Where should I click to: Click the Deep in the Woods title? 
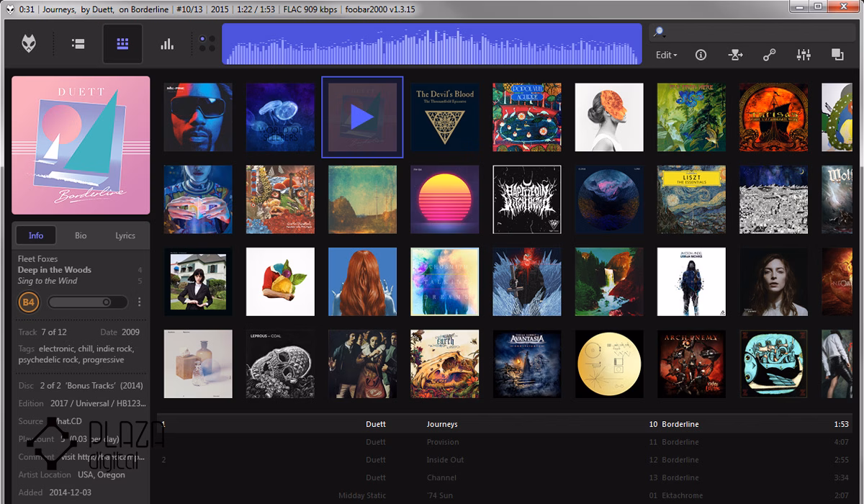pyautogui.click(x=55, y=270)
